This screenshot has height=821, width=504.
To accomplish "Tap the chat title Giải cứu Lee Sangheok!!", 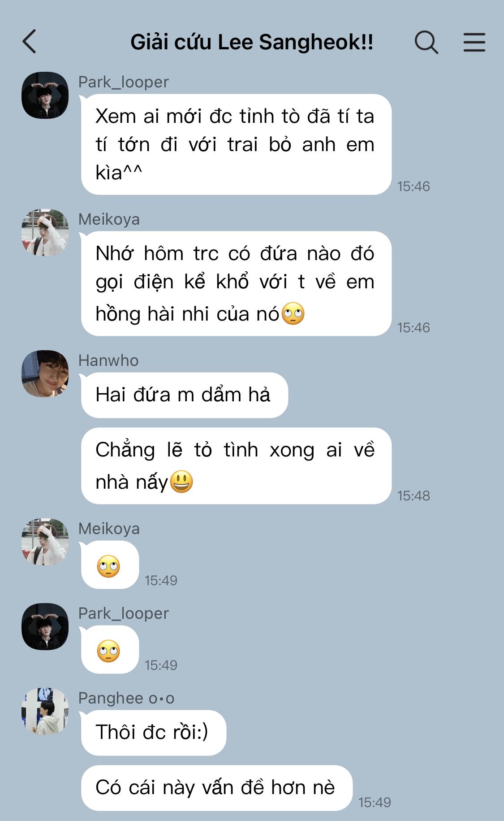I will point(252,42).
